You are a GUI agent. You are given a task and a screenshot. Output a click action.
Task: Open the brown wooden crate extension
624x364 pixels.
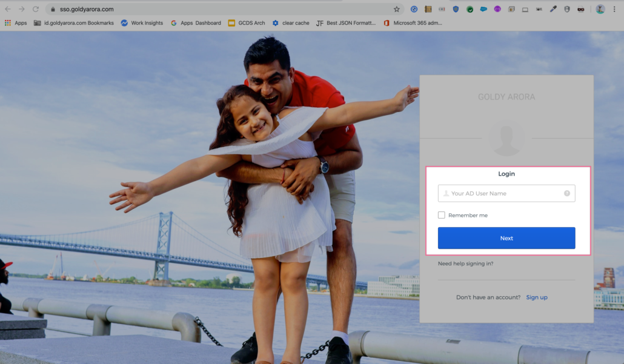pos(428,9)
